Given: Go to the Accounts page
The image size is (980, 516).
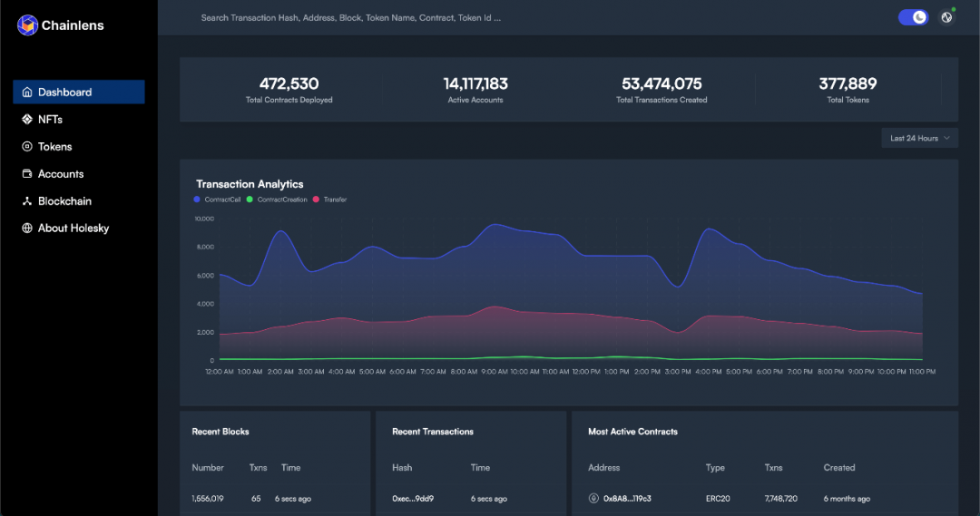Looking at the screenshot, I should pos(61,174).
